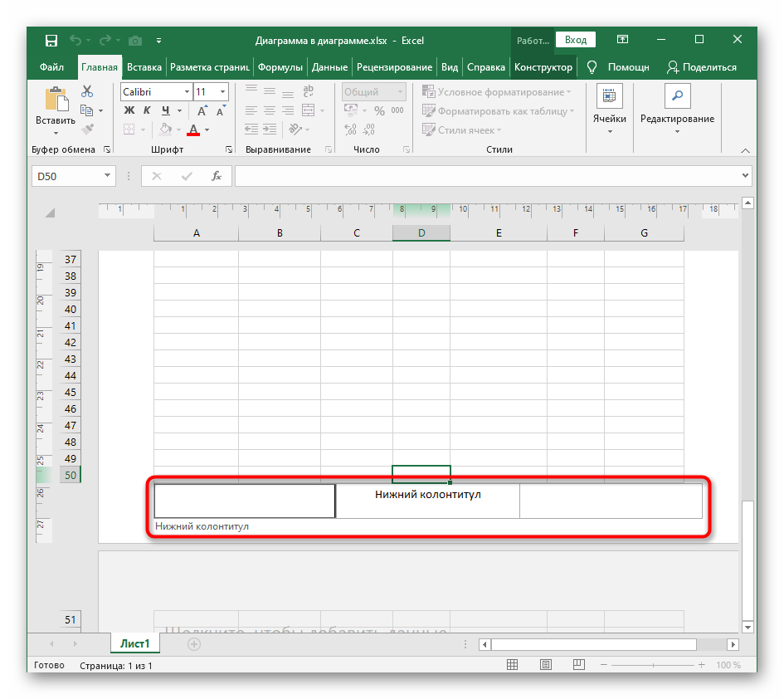Toggle italic formatting (К)
This screenshot has height=699, width=784.
coord(148,110)
